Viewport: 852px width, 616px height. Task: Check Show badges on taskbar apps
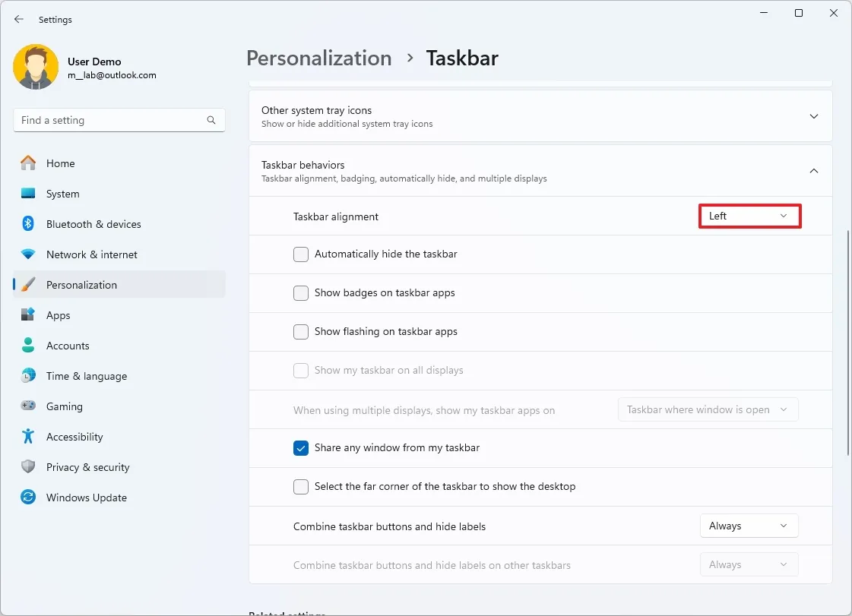click(x=301, y=293)
